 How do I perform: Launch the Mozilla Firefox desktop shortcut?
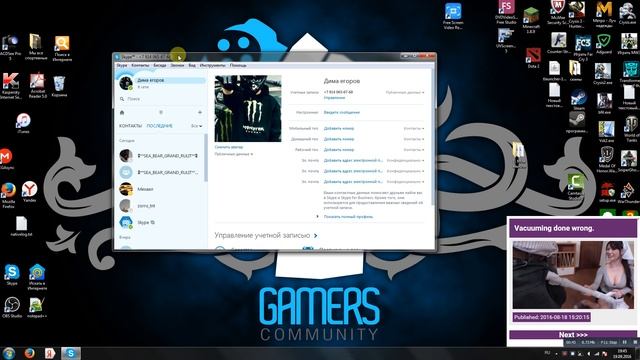[x=8, y=195]
